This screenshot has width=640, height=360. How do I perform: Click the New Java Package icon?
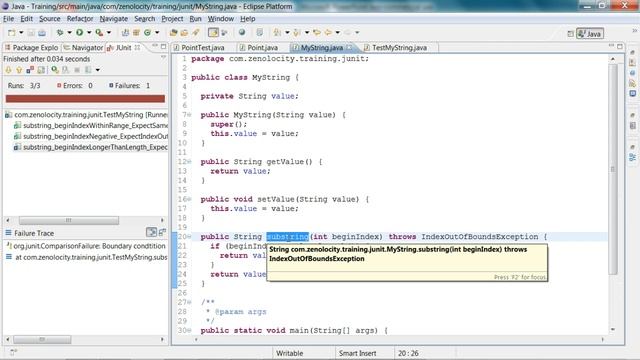[136, 33]
